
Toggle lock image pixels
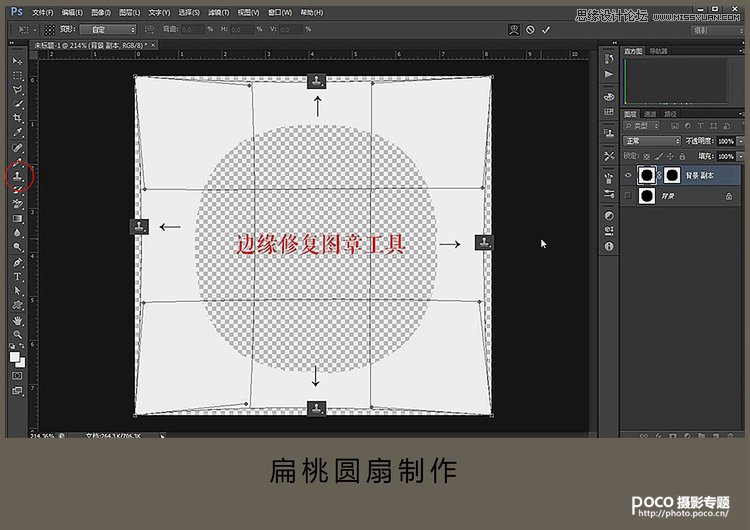659,156
